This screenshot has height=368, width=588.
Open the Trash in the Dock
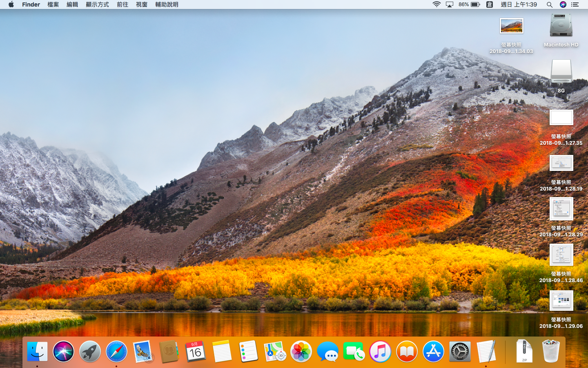pos(551,351)
